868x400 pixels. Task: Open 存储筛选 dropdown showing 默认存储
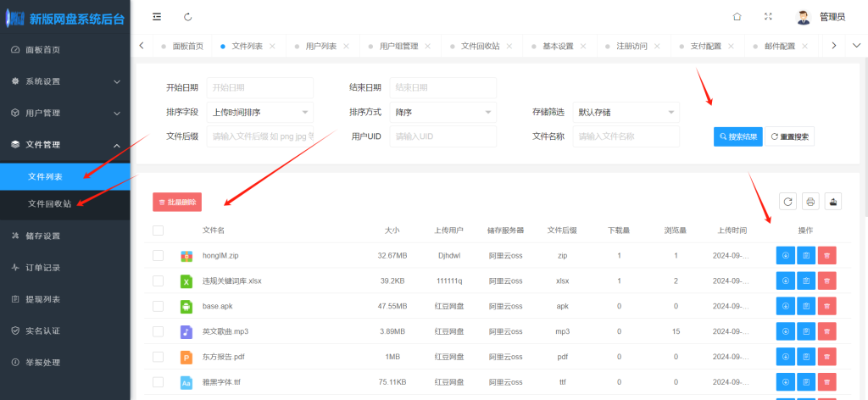point(626,113)
